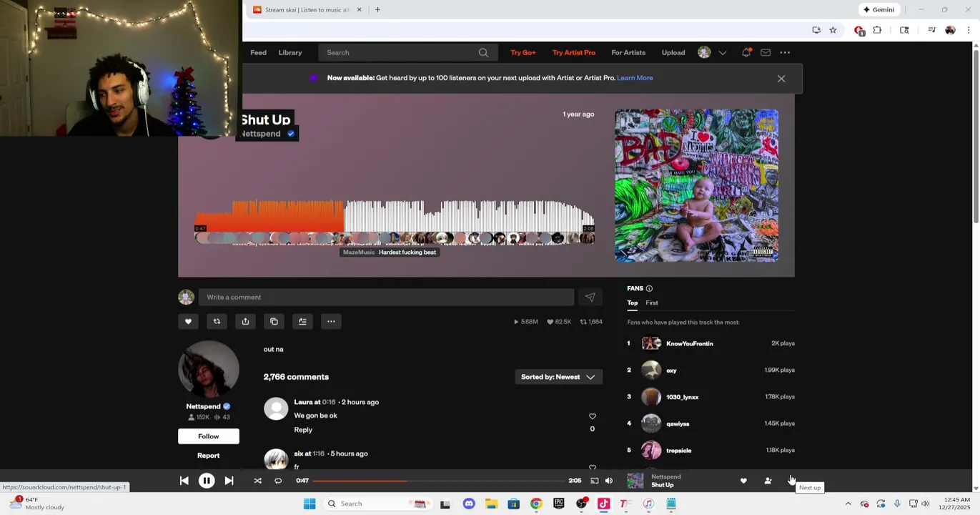The width and height of the screenshot is (980, 515).
Task: Report the Nettspend track
Action: coord(209,456)
